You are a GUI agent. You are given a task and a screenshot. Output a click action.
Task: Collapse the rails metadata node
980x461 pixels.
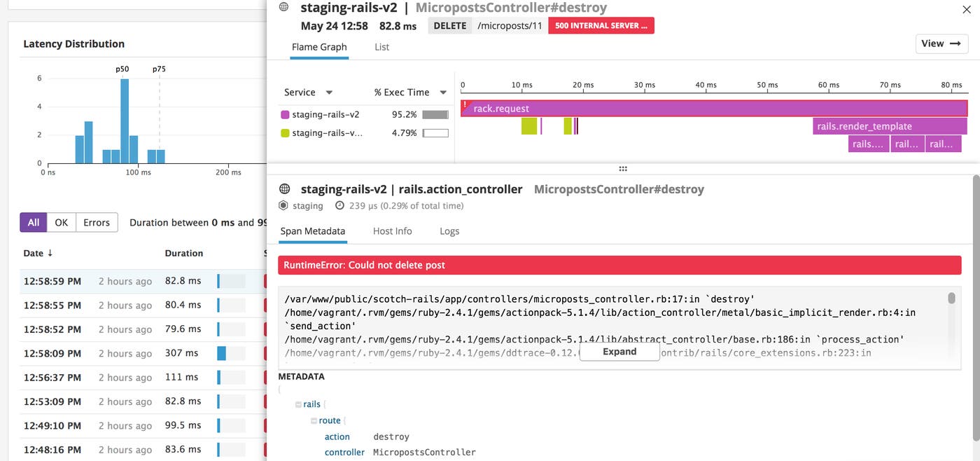pos(298,404)
